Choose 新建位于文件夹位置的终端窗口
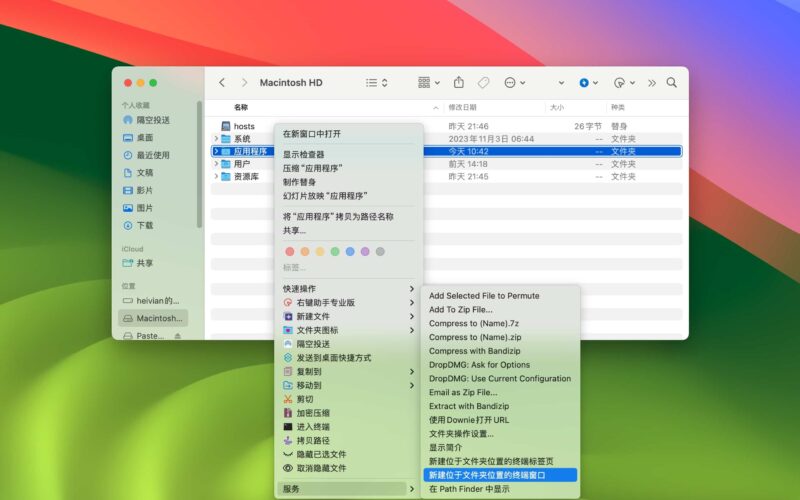 click(x=501, y=475)
